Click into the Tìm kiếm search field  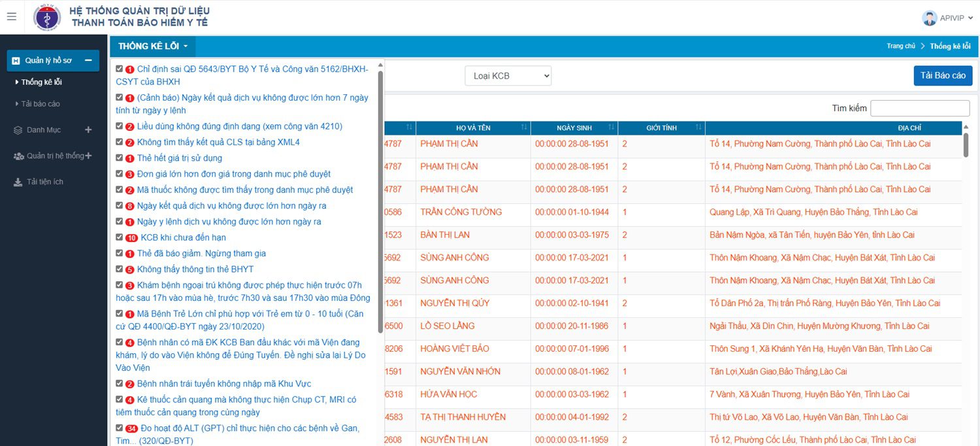pos(919,109)
